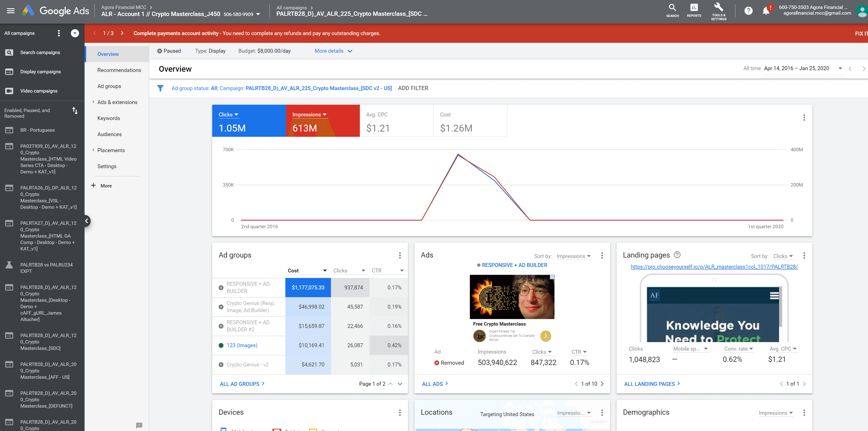Open Landing pages Sort by Clicks dropdown
Viewport: 868px width, 431px height.
pos(783,256)
